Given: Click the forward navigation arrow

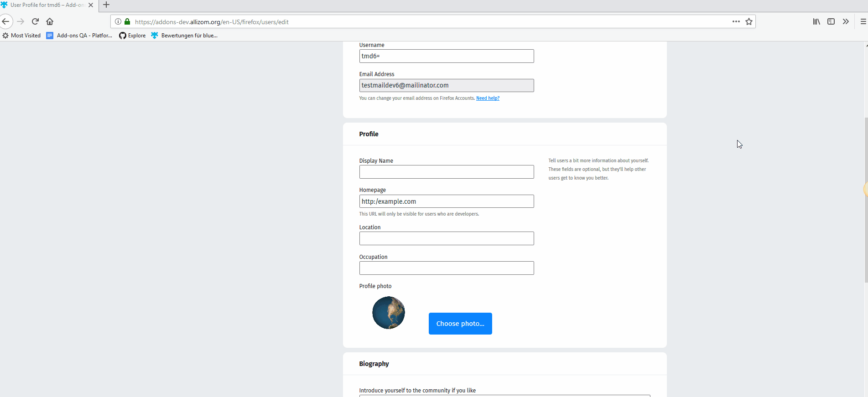Looking at the screenshot, I should [x=21, y=21].
